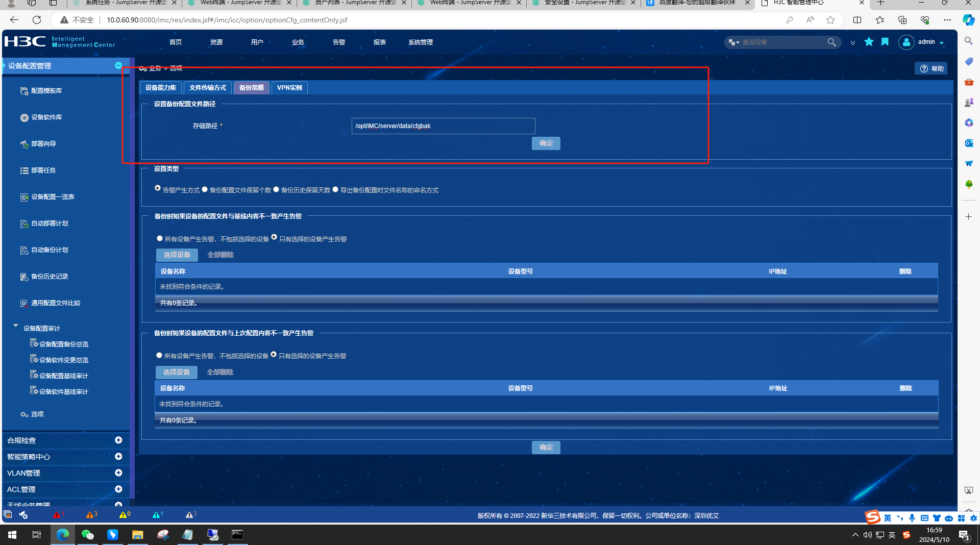Click the cyan star favorites icon
The height and width of the screenshot is (545, 980).
(x=869, y=42)
